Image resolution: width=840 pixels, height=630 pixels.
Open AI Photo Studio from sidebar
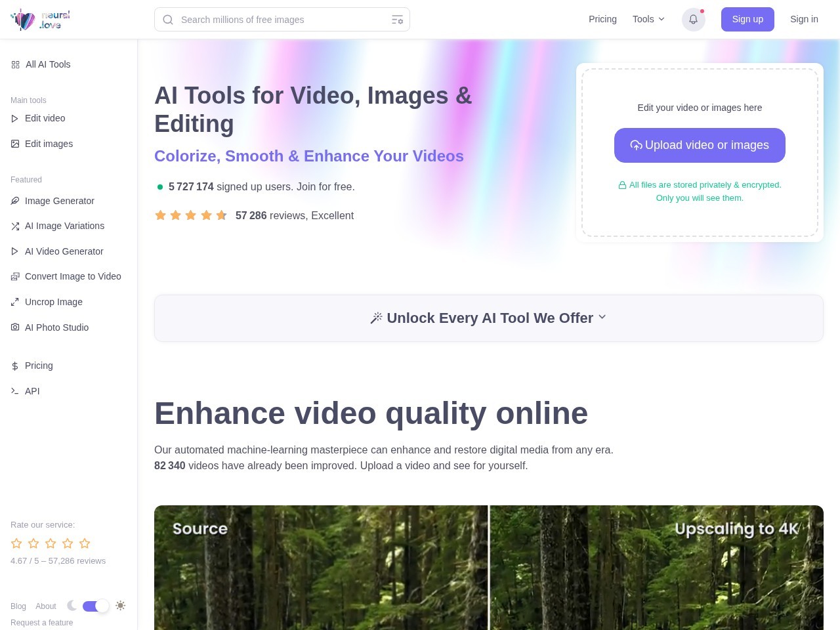click(56, 327)
